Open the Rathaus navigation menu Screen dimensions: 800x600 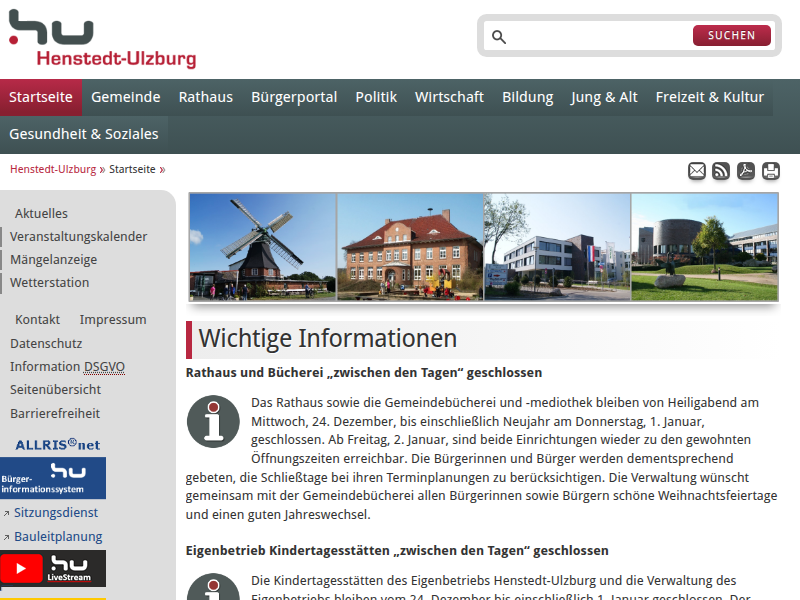coord(205,97)
